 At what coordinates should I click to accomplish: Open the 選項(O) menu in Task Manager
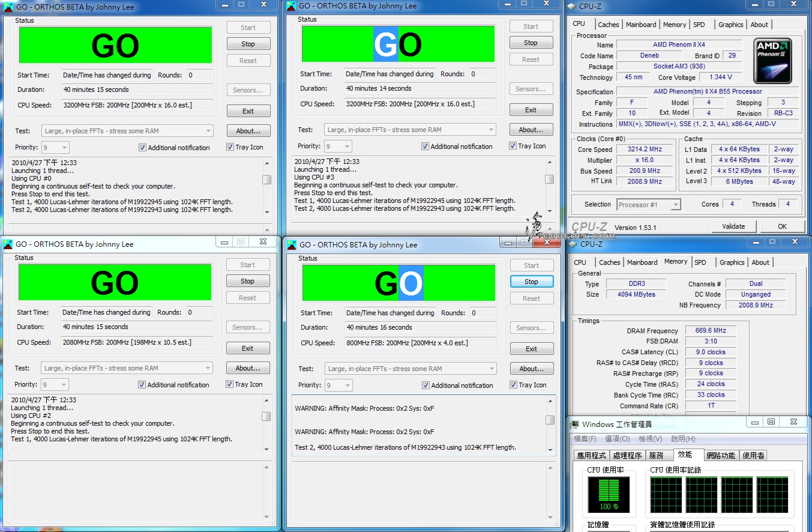[x=618, y=439]
